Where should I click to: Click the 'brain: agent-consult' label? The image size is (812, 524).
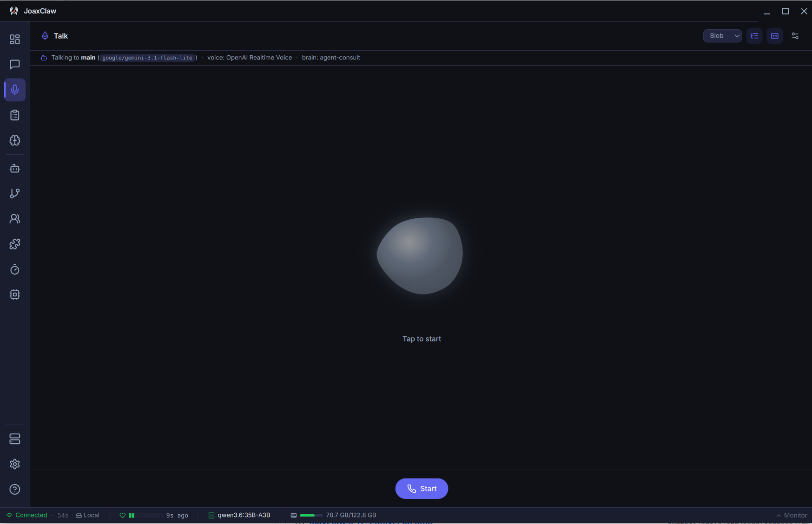coord(331,58)
